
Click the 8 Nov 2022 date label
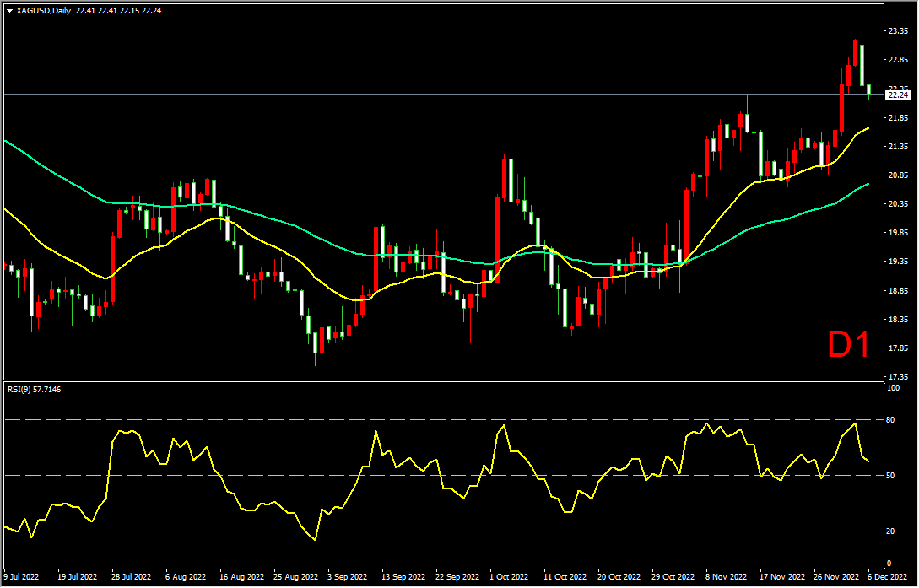coord(727,576)
